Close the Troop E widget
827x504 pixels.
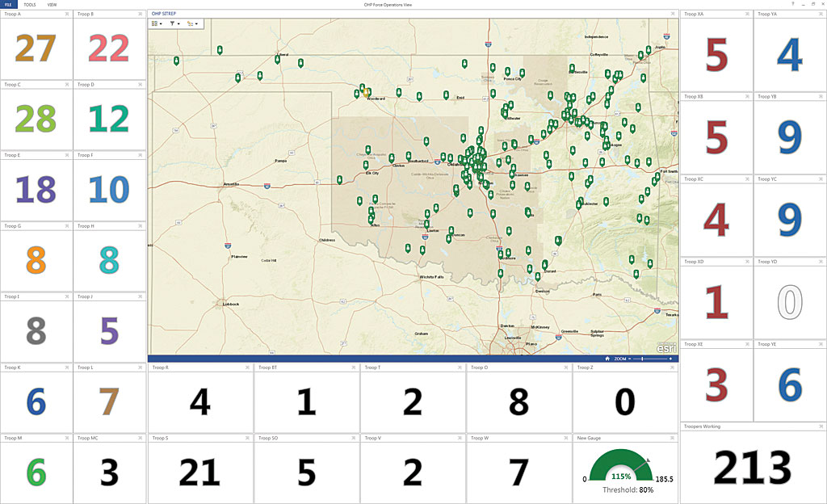click(67, 155)
